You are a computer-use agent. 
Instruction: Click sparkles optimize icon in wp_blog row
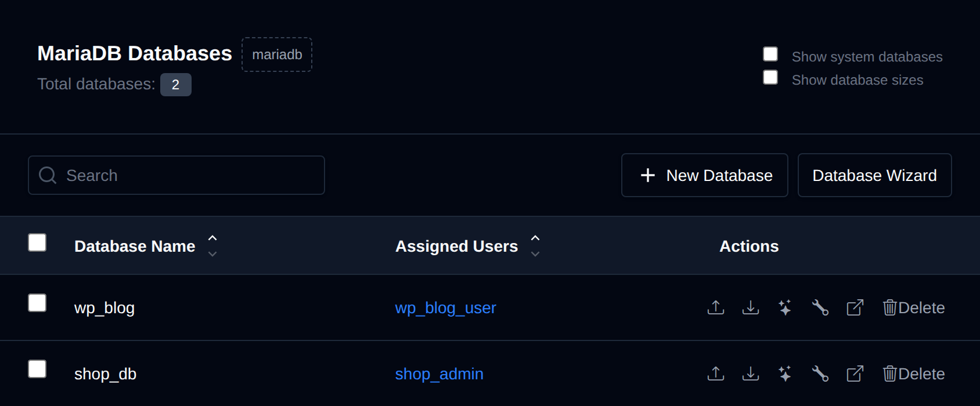785,307
